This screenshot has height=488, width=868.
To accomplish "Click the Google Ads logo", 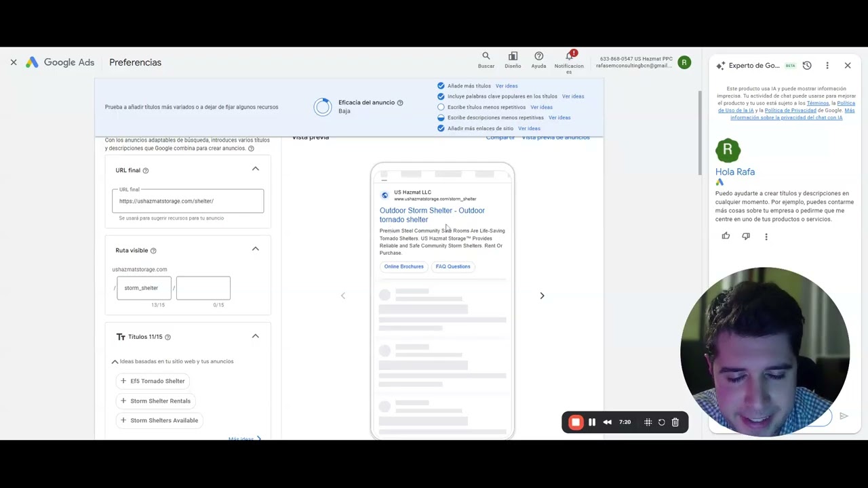I will [x=60, y=62].
